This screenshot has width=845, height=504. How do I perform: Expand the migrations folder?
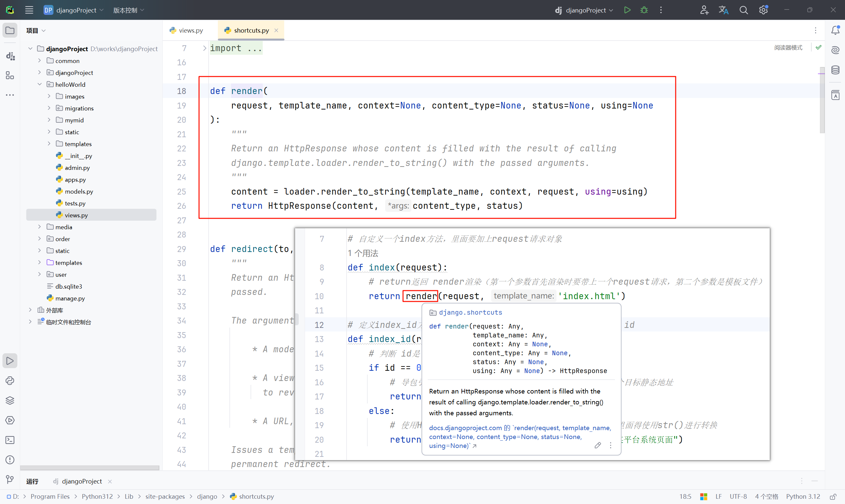pos(49,108)
